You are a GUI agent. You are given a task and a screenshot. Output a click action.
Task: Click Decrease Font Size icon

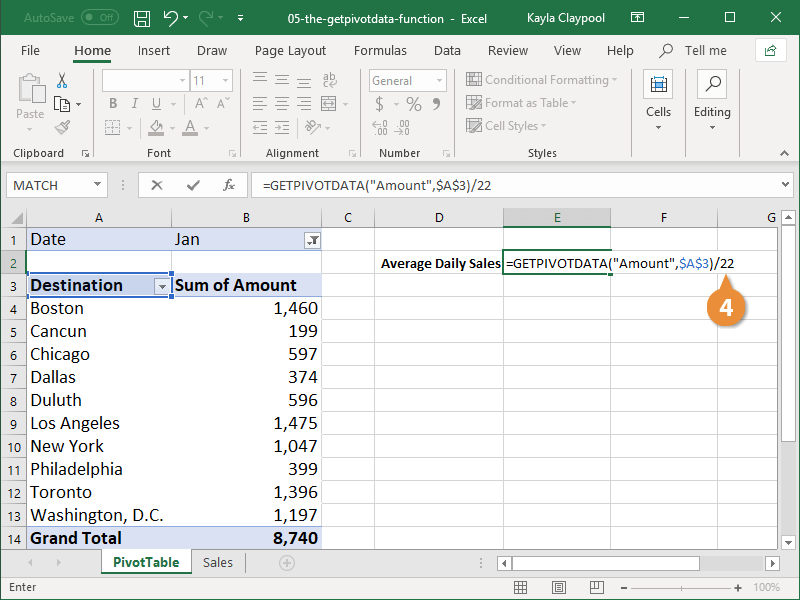tap(223, 104)
